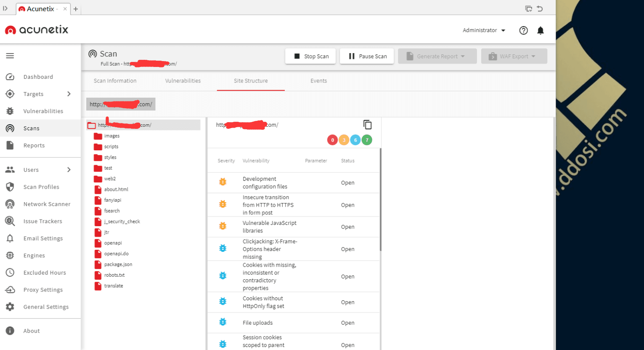Click the red high severity count badge
This screenshot has width=644, height=350.
click(332, 140)
